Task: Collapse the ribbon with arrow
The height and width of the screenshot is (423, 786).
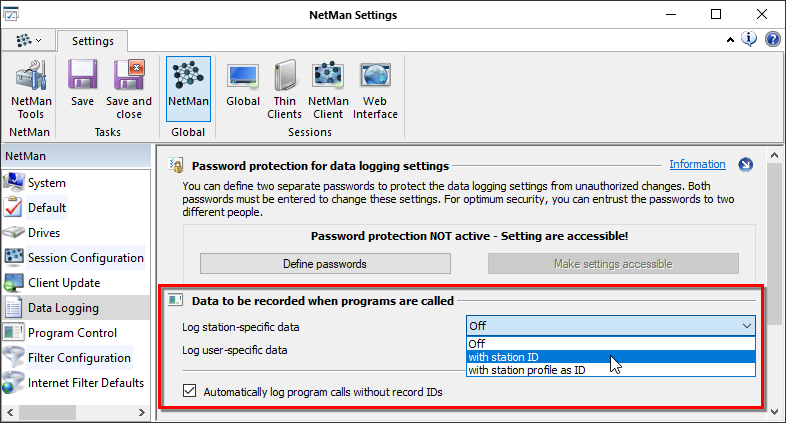Action: point(730,40)
